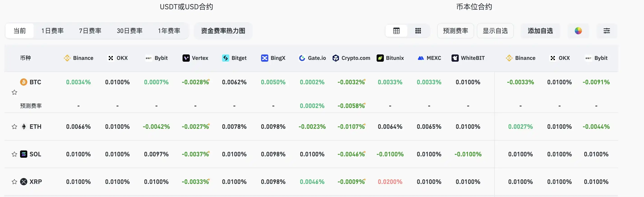
Task: Click the ETH coin icon
Action: click(x=24, y=127)
